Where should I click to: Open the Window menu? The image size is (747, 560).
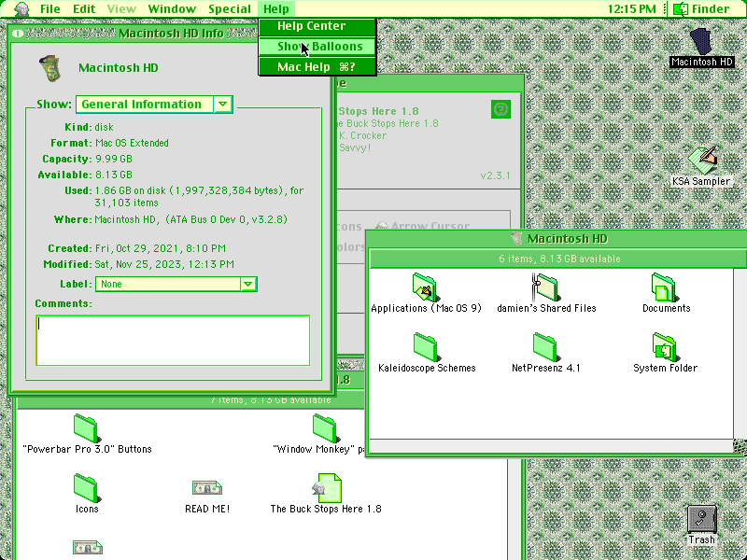[x=172, y=9]
